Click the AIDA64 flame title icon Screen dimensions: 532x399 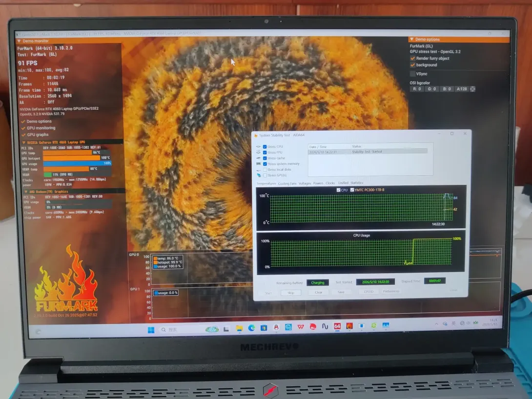pos(256,135)
